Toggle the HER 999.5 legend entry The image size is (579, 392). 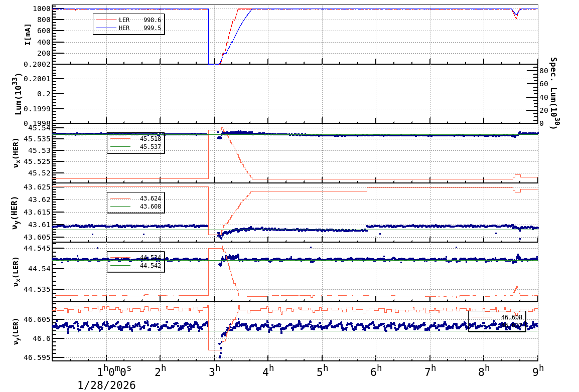point(135,28)
